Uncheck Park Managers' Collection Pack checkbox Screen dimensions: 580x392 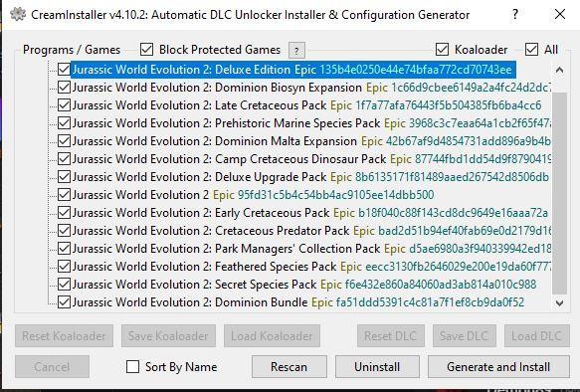(x=64, y=249)
